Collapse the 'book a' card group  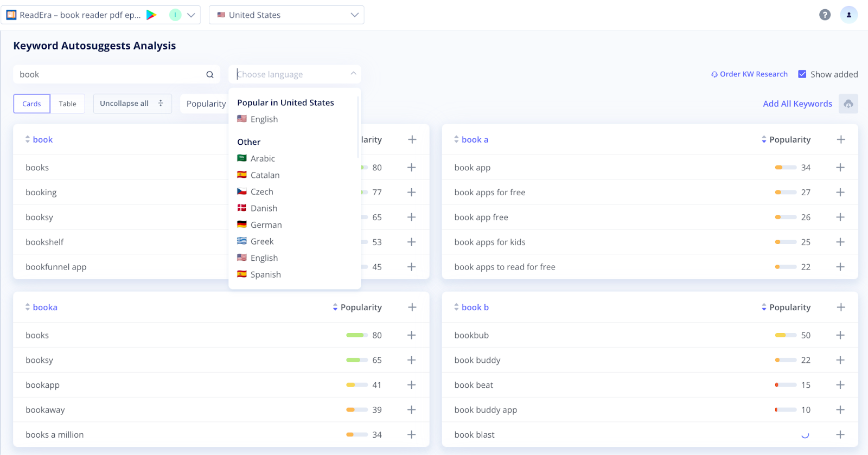coord(456,140)
